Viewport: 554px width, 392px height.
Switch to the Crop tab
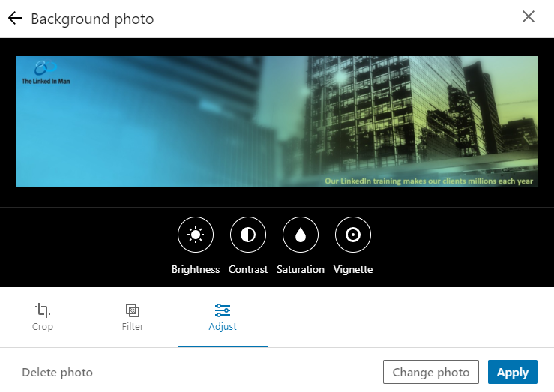point(43,317)
